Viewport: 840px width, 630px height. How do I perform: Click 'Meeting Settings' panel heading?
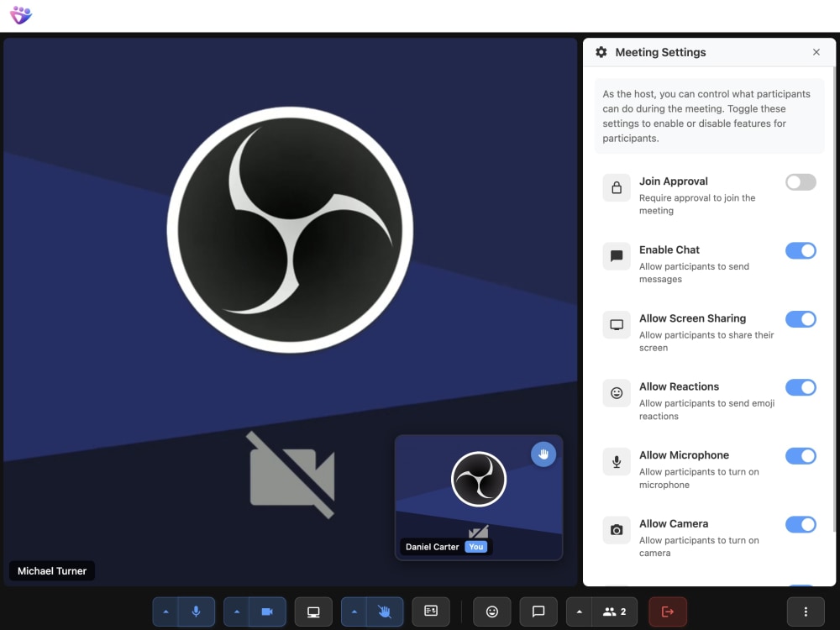[x=660, y=52]
